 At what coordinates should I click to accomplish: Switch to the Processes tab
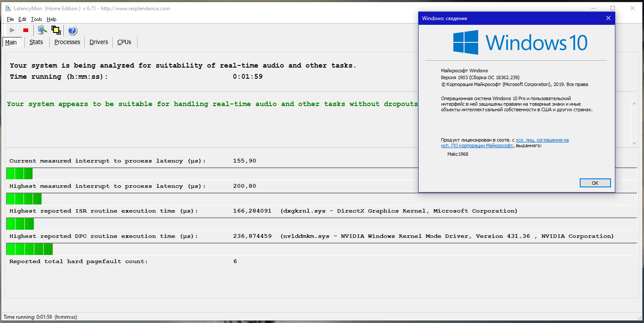point(67,42)
